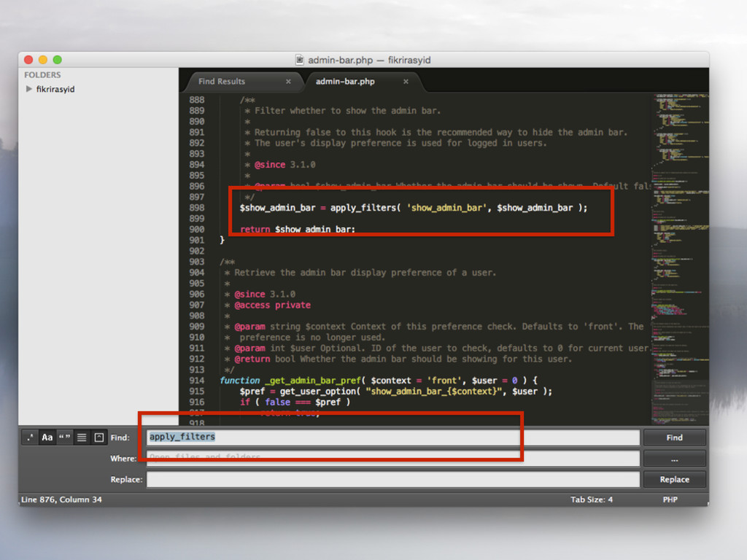Click line number 898 in gutter

(196, 208)
